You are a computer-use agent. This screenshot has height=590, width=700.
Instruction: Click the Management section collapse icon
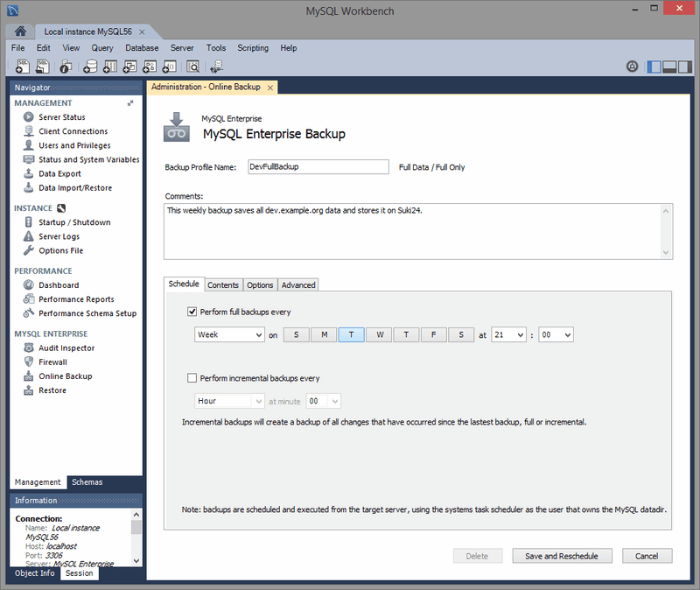click(129, 103)
